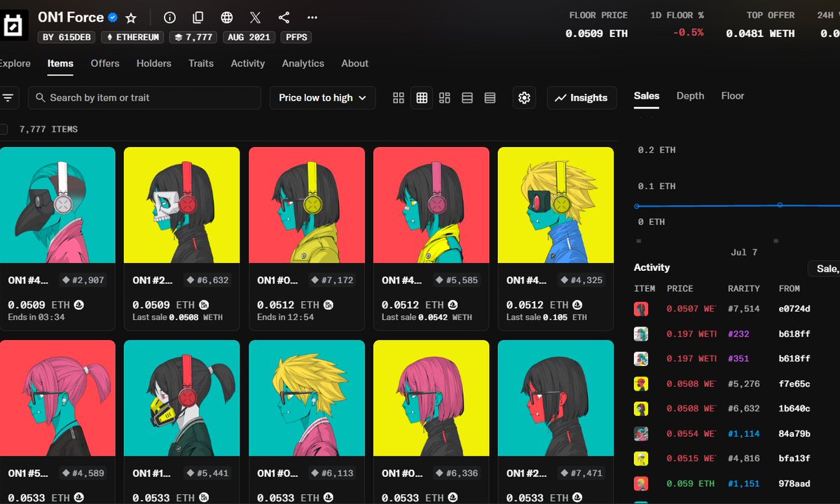
Task: Toggle the select all items checkbox
Action: [4, 129]
